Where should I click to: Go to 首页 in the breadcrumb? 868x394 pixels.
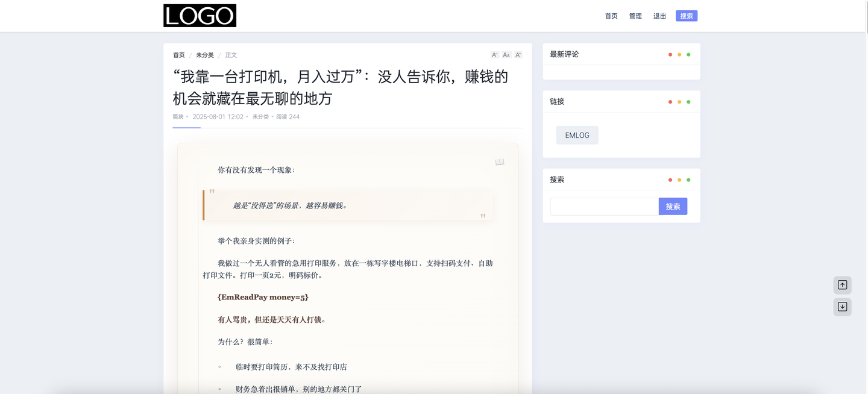(x=179, y=55)
